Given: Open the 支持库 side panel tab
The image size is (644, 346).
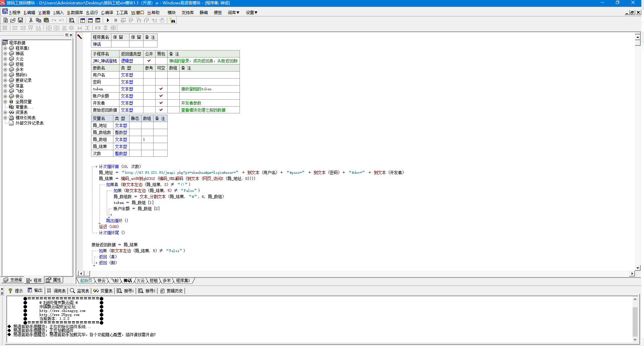Looking at the screenshot, I should click(x=13, y=280).
